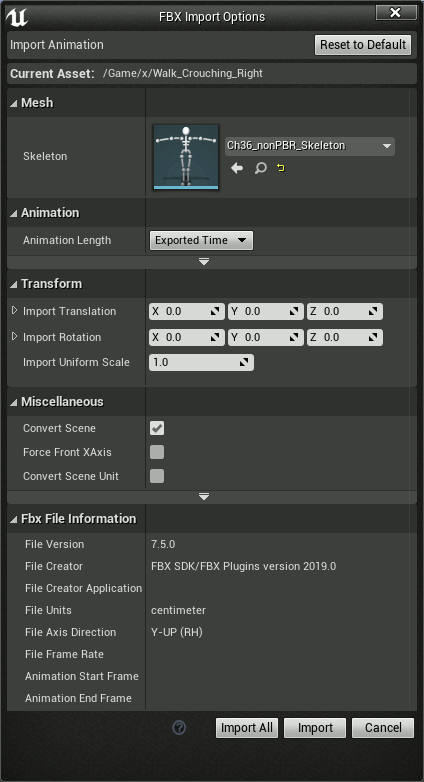This screenshot has width=424, height=782.
Task: Open the Ch36_nonPBR_Skeleton dropdown
Action: [309, 146]
